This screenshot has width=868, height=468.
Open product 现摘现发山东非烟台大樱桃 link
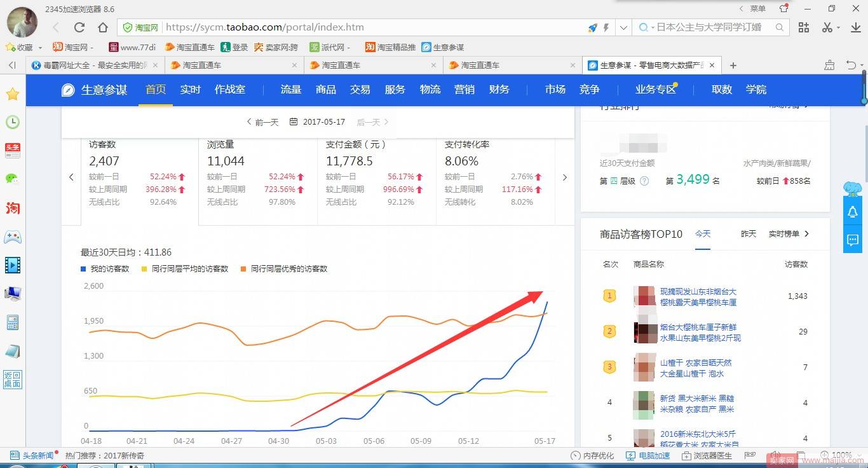698,297
